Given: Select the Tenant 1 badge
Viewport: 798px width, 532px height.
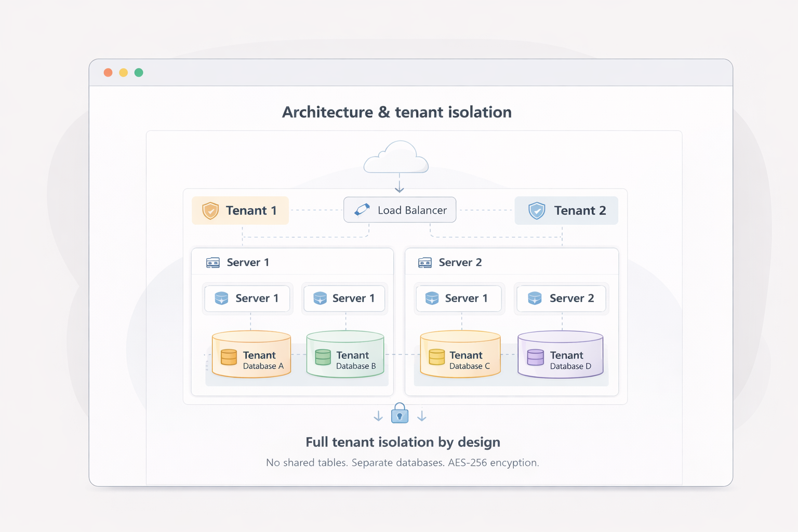Looking at the screenshot, I should (240, 210).
